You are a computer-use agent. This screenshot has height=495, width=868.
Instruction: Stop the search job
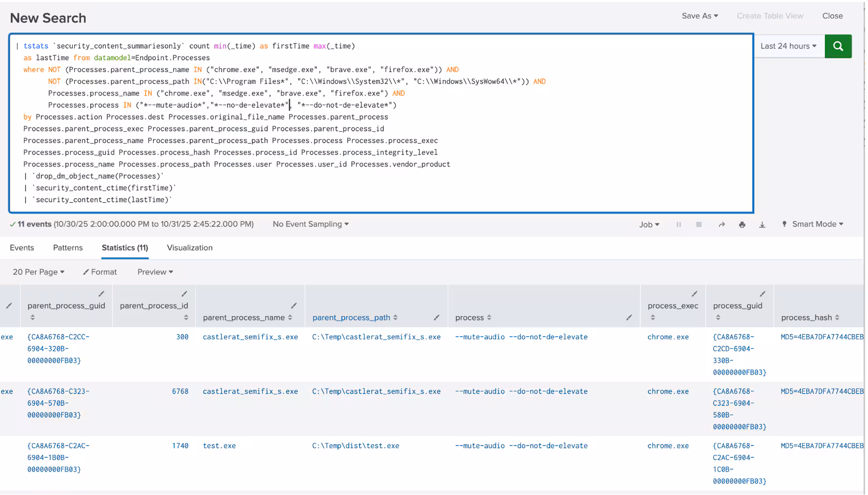[x=699, y=224]
